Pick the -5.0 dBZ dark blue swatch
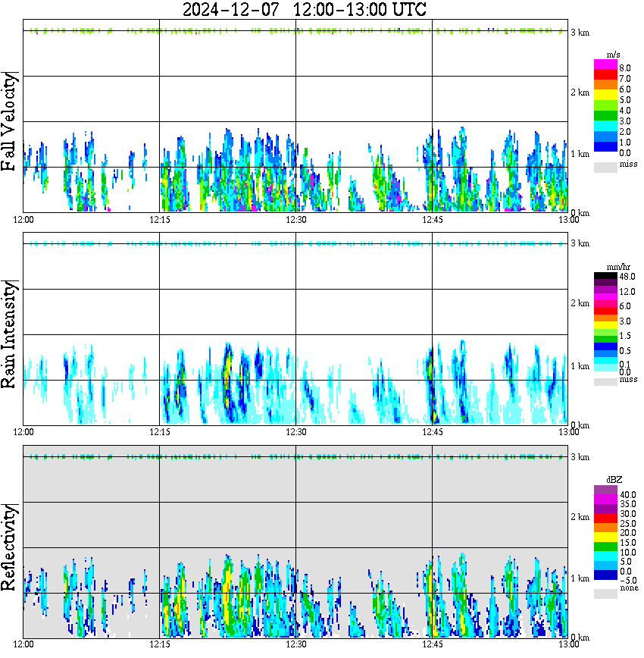This screenshot has height=658, width=644. pyautogui.click(x=605, y=575)
